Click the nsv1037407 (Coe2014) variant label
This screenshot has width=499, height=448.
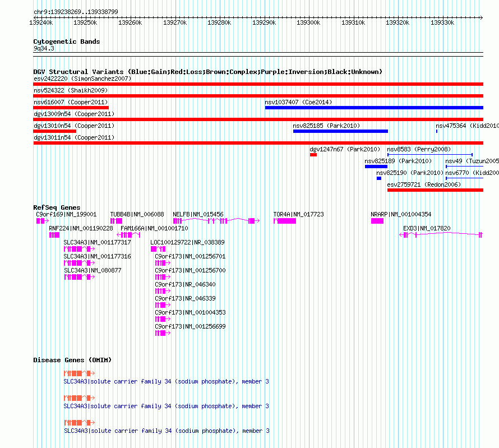click(298, 102)
